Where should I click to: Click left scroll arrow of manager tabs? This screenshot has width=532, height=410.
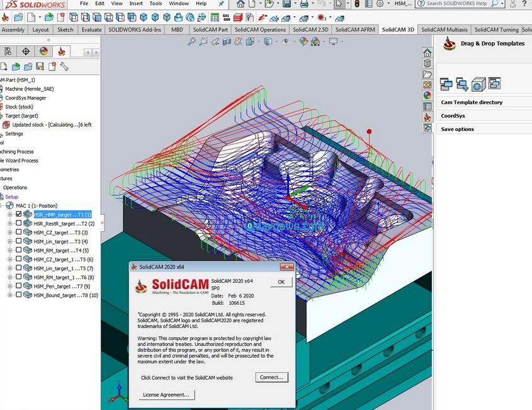point(88,52)
